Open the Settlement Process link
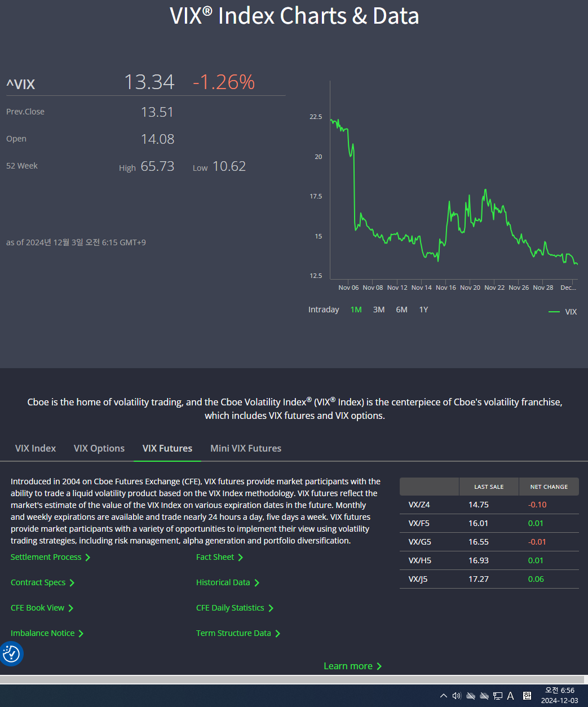This screenshot has width=588, height=707. [51, 557]
